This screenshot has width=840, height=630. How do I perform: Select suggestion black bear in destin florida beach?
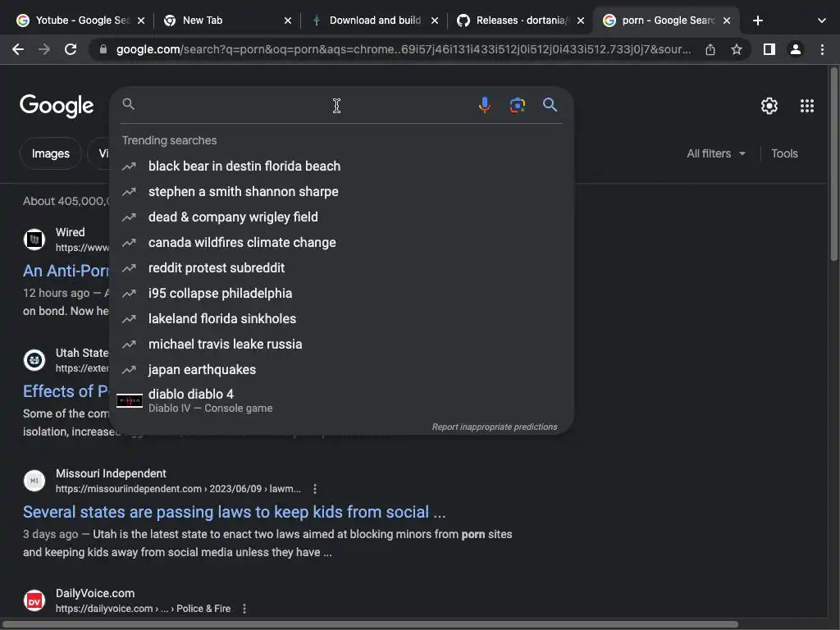coord(341,166)
